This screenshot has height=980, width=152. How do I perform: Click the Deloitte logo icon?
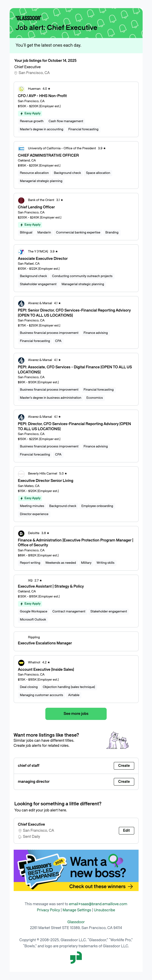21,533
